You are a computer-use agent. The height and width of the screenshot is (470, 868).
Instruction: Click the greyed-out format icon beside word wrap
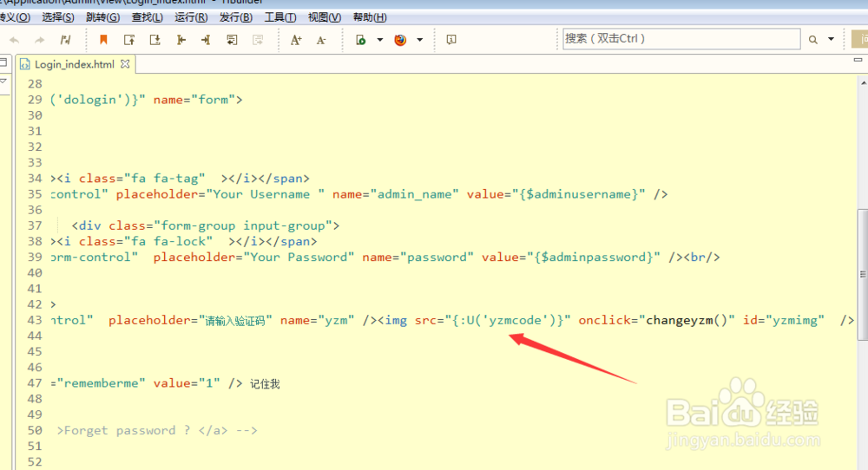click(x=258, y=40)
